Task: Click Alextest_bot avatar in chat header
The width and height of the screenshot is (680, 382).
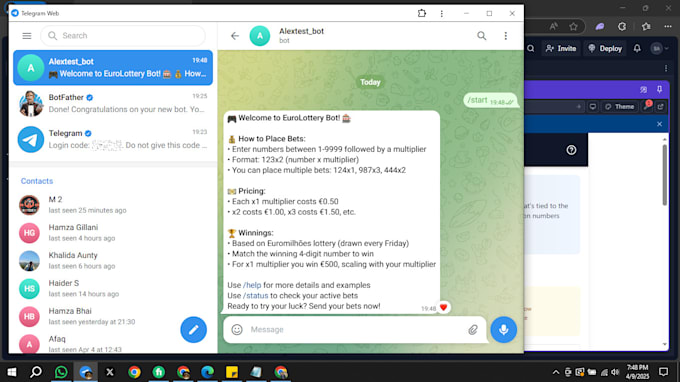Action: 260,36
